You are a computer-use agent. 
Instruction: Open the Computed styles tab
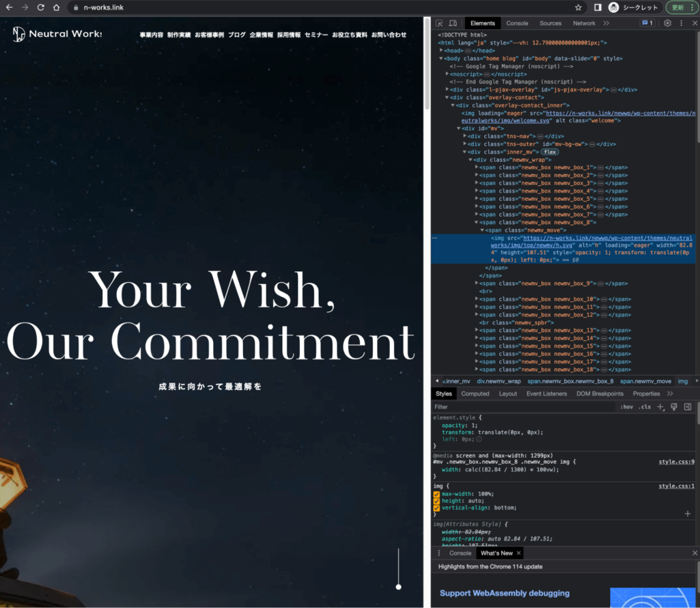point(475,393)
